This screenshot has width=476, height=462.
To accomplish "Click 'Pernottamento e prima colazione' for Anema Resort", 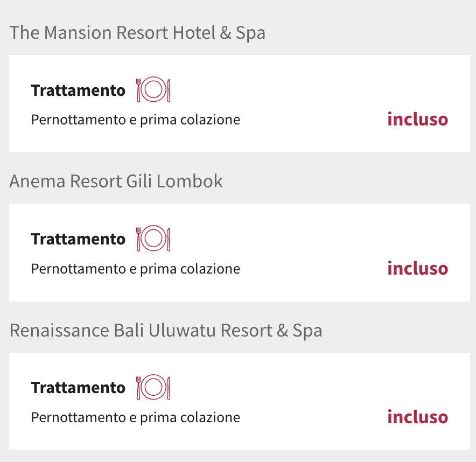I will 135,269.
